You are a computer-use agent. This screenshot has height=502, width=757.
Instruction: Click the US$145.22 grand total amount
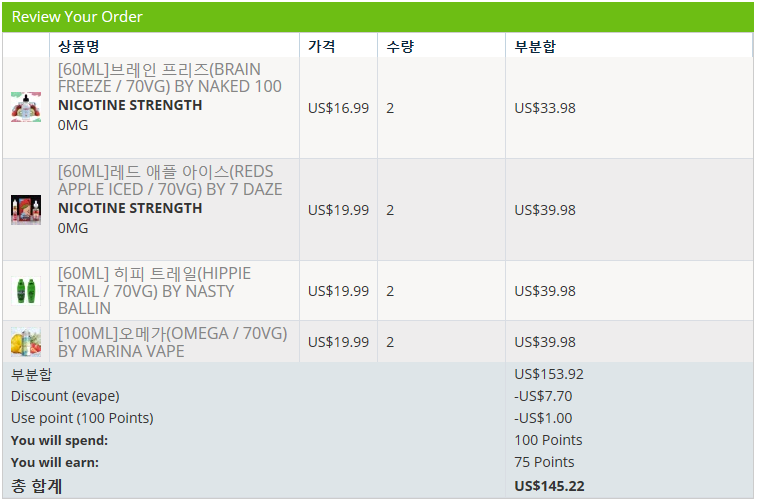point(549,486)
